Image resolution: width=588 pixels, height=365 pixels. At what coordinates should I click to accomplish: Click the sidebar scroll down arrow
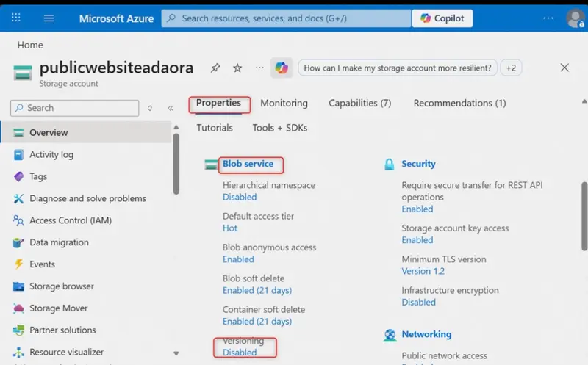pos(176,353)
